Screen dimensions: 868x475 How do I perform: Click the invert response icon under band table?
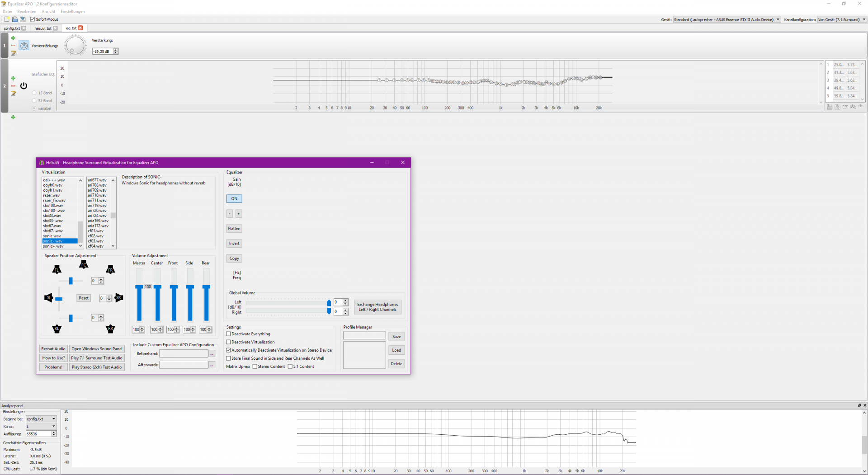tap(845, 107)
